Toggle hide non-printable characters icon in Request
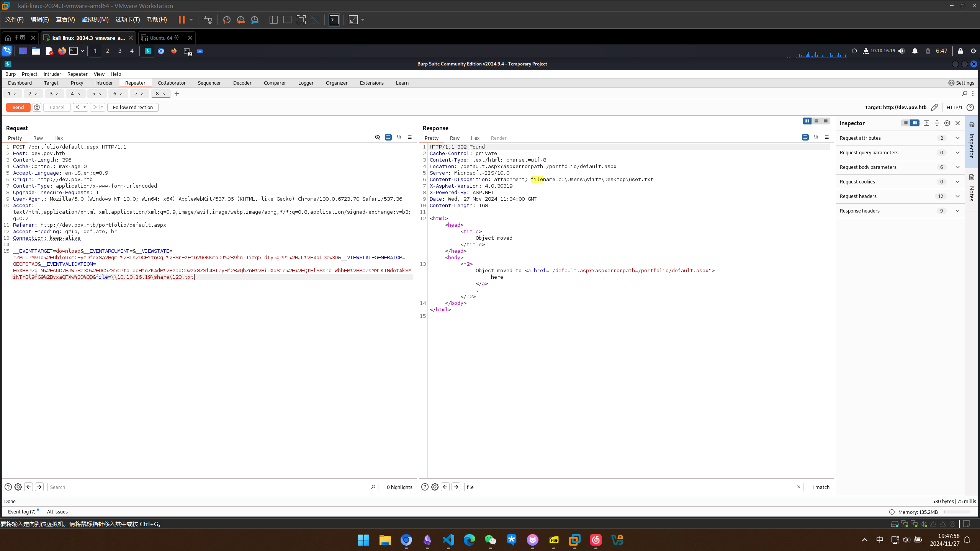The image size is (980, 551). coord(378,137)
